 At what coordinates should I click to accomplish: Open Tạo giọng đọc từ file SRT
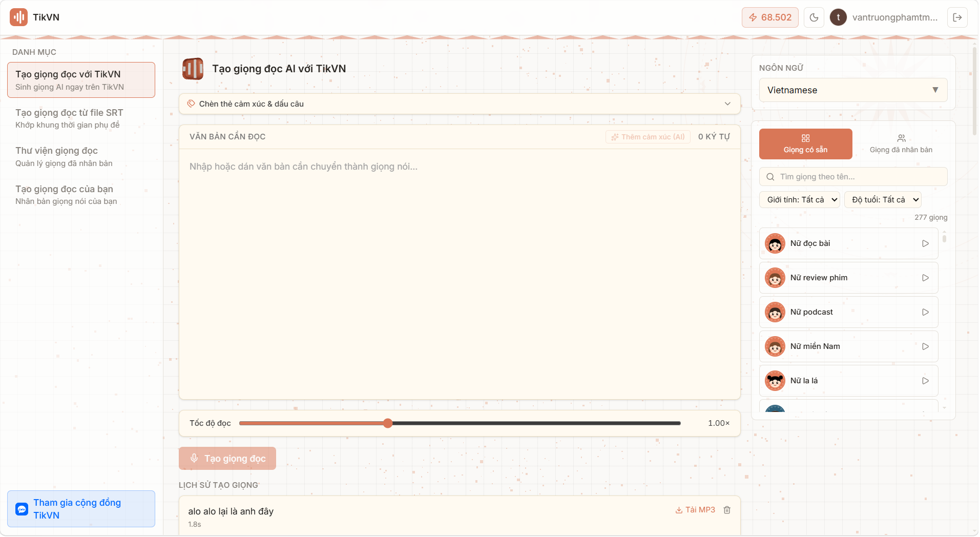point(81,118)
